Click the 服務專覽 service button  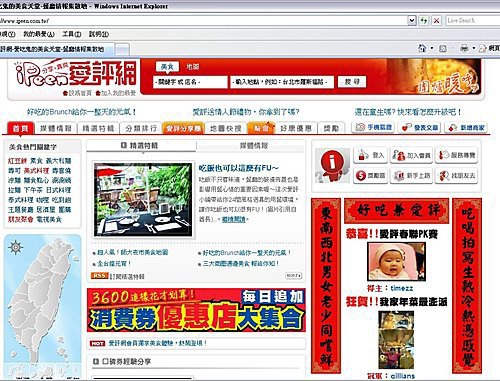(457, 155)
